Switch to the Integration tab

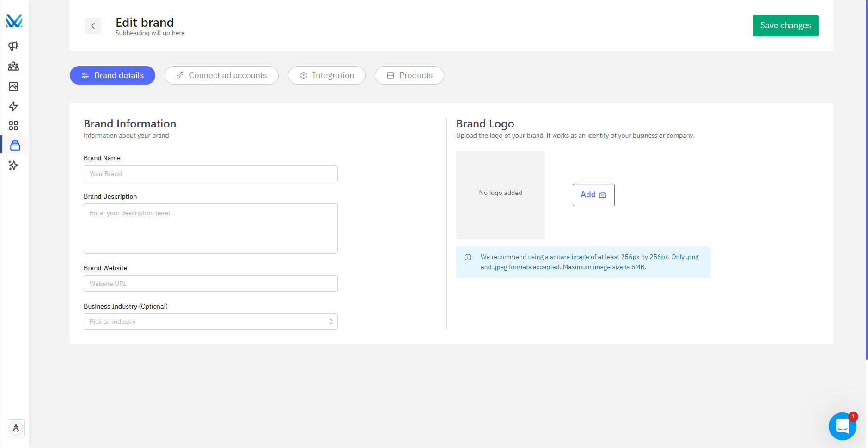click(327, 75)
